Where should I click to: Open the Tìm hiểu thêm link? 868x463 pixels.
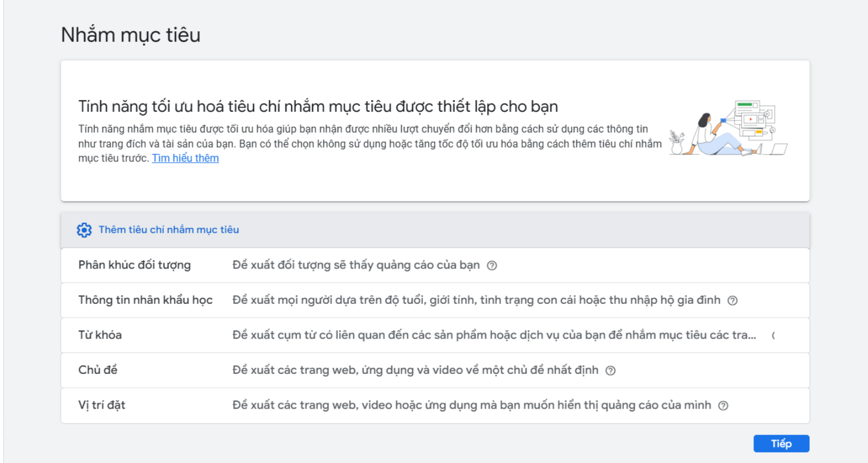pyautogui.click(x=185, y=158)
